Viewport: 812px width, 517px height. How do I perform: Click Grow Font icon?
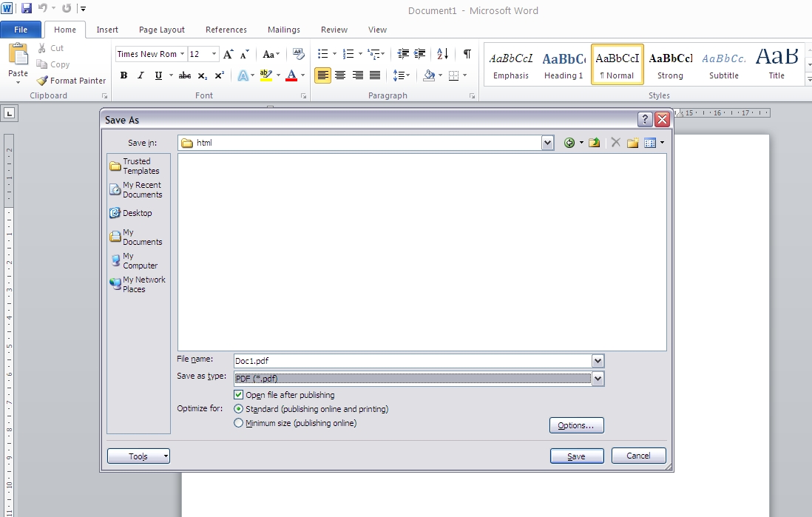pos(228,54)
